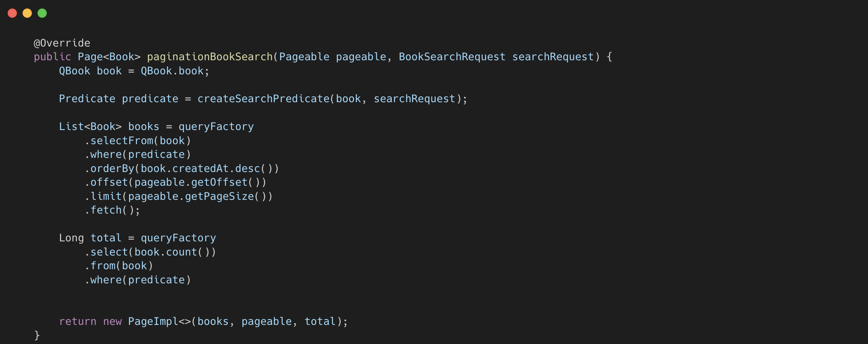Viewport: 868px width, 344px height.
Task: Click the green maximize window dot
Action: pos(42,13)
